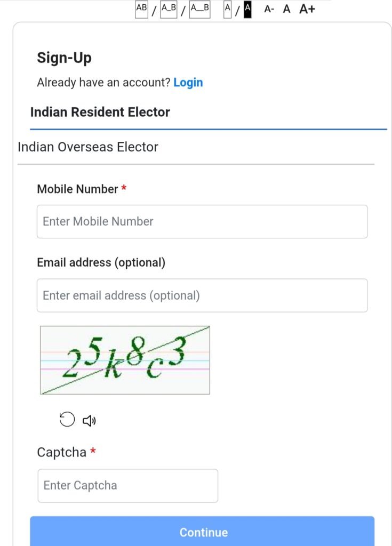Enable the dark high-contrast A icon

[247, 9]
